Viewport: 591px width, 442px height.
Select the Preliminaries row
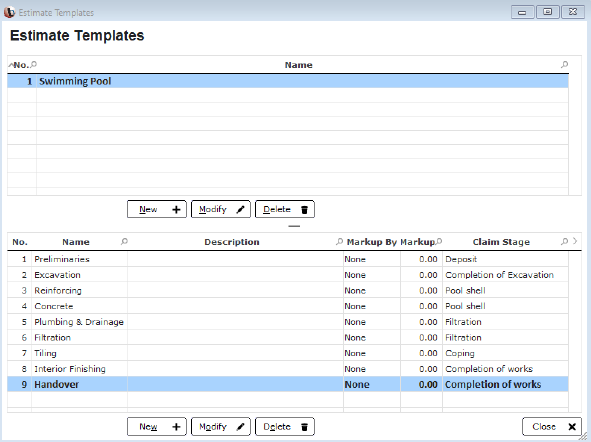(x=288, y=259)
